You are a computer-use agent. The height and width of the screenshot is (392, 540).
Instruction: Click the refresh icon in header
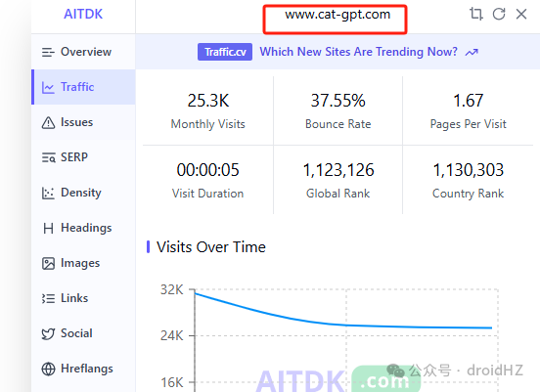499,14
